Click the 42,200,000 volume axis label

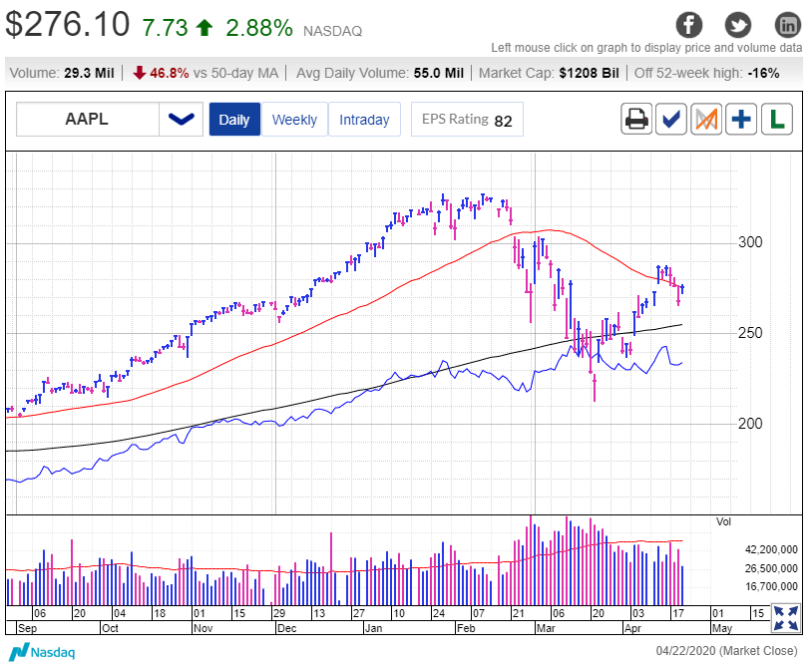tap(771, 549)
